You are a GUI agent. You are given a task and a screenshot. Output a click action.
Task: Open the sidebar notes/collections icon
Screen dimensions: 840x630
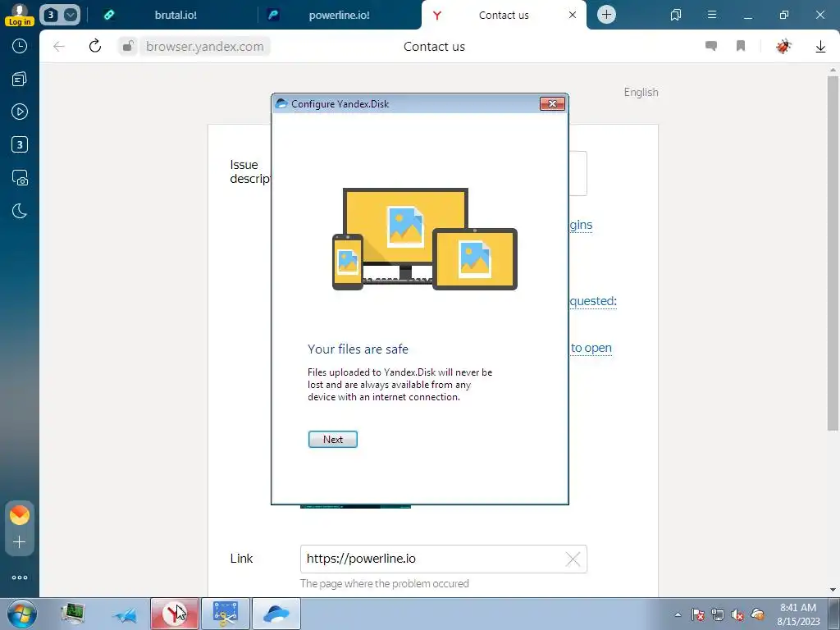pos(20,80)
